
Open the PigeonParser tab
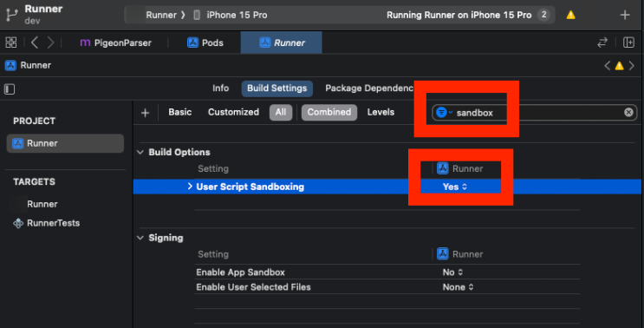[x=115, y=43]
